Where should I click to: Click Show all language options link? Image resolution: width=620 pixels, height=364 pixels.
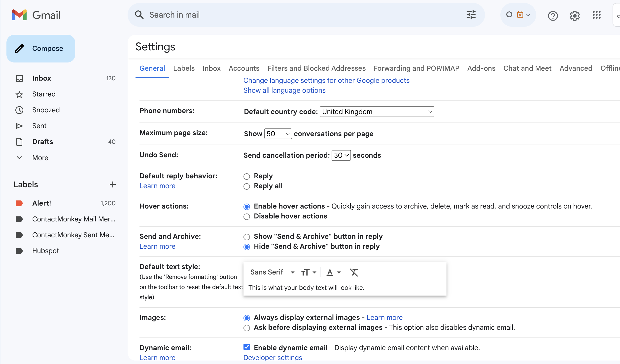click(x=284, y=90)
